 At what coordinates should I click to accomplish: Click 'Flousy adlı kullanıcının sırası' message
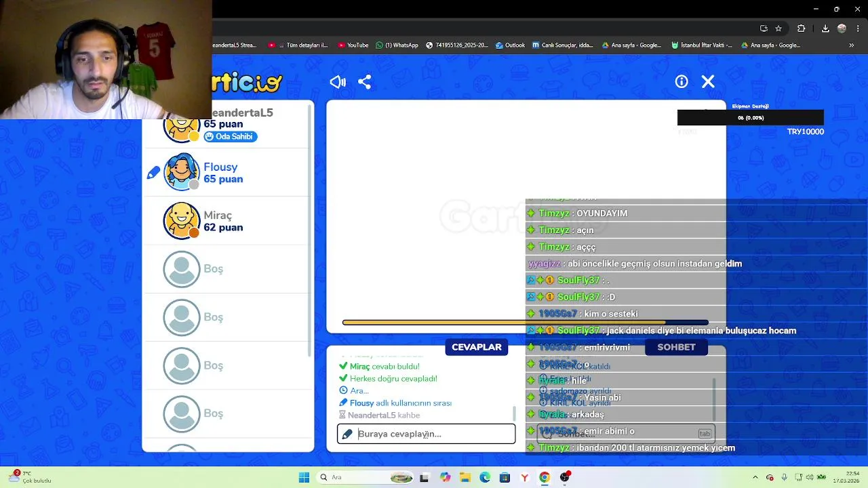pyautogui.click(x=395, y=403)
